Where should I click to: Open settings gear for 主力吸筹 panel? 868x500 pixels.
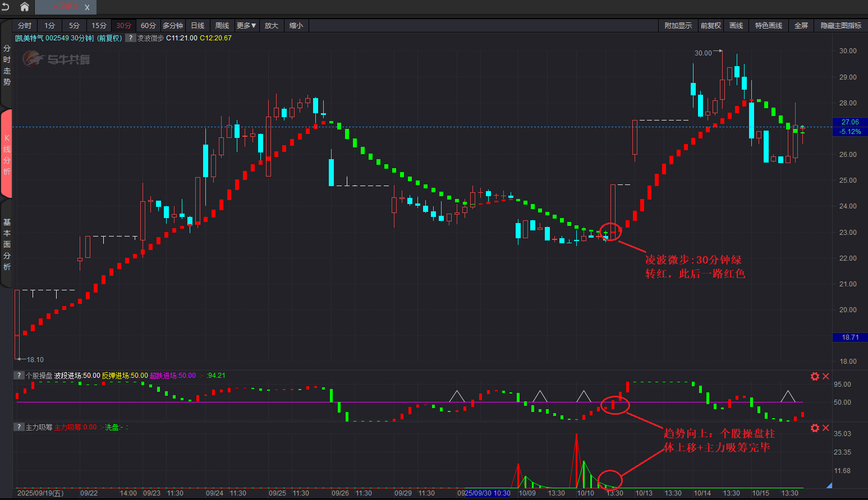[x=815, y=428]
